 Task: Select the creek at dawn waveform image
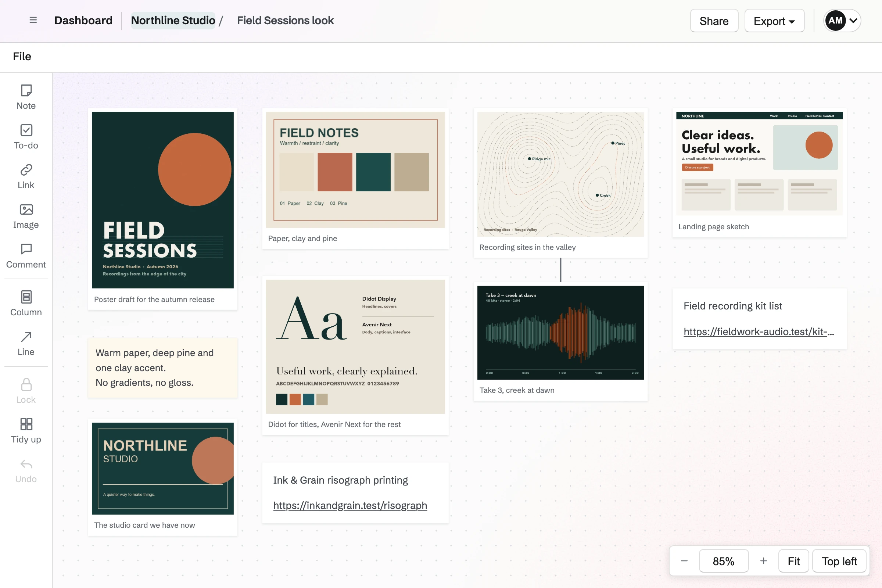(x=560, y=333)
